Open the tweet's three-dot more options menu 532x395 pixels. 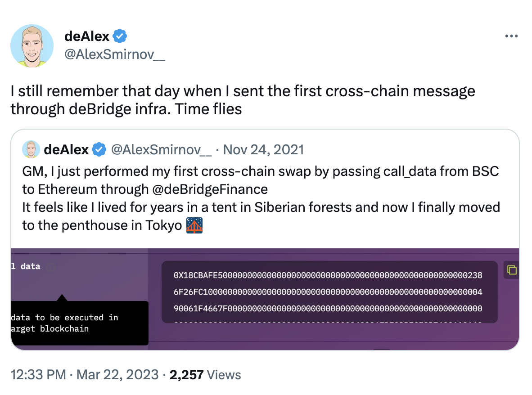tap(511, 36)
